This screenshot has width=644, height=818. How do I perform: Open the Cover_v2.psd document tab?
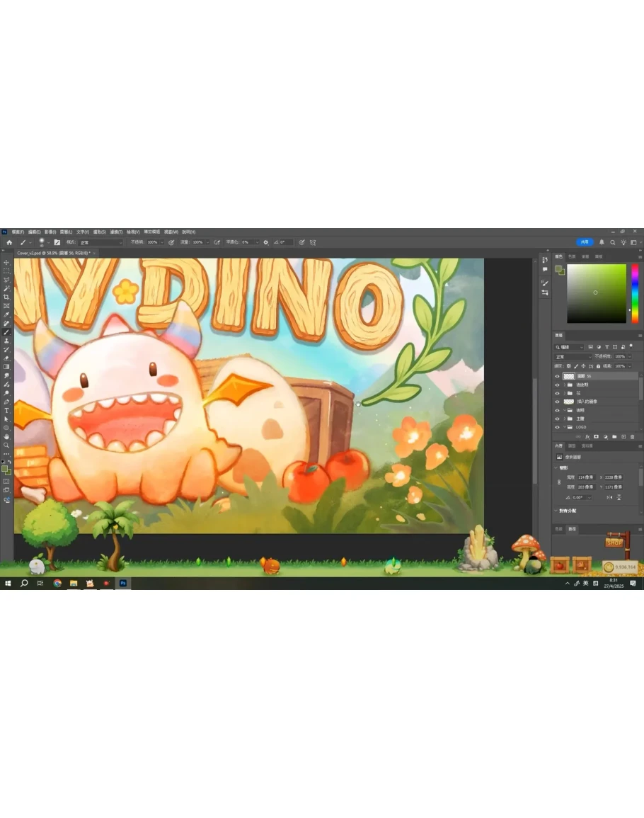[x=53, y=252]
